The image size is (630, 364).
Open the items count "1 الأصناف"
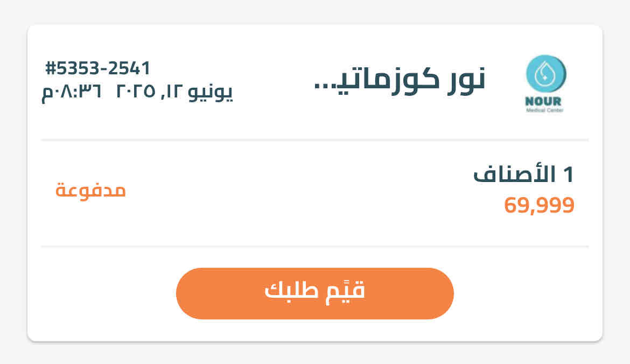pyautogui.click(x=524, y=174)
